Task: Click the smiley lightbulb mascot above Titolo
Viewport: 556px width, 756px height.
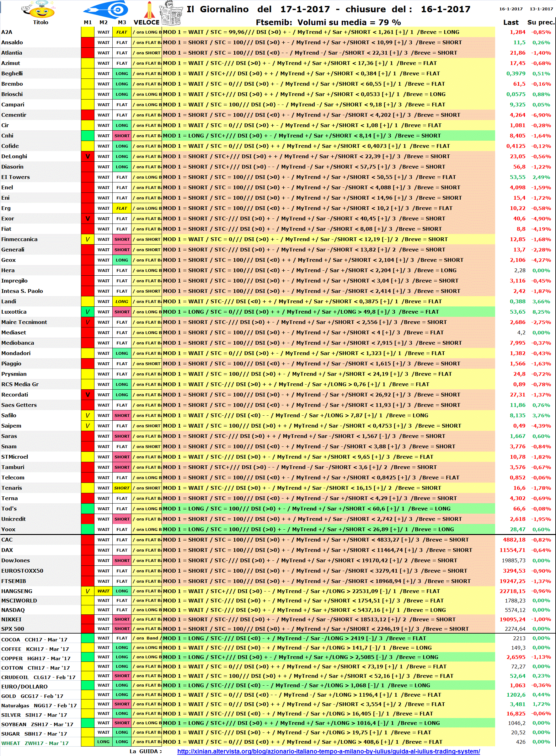Action: pyautogui.click(x=38, y=9)
